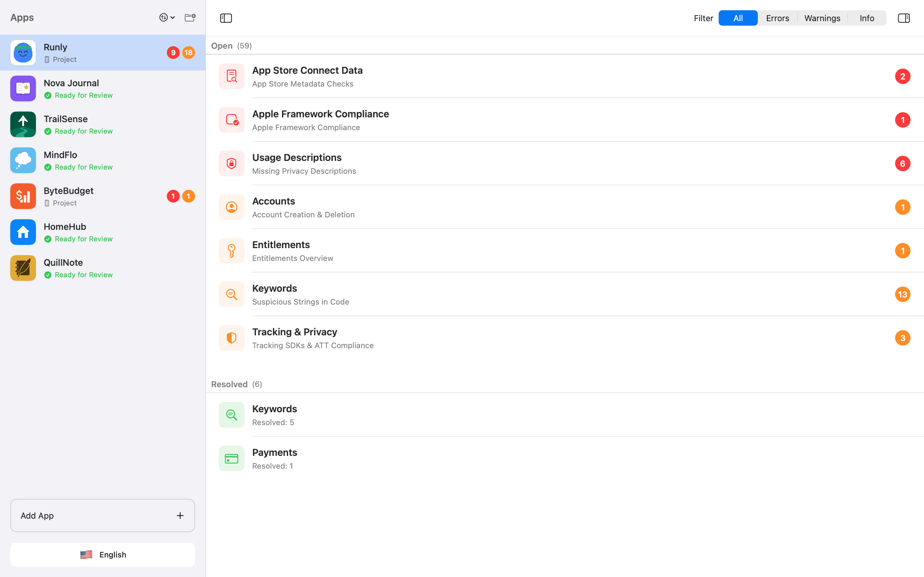The width and height of the screenshot is (924, 577).
Task: Select the Keywords suspicious strings icon
Action: pyautogui.click(x=231, y=294)
